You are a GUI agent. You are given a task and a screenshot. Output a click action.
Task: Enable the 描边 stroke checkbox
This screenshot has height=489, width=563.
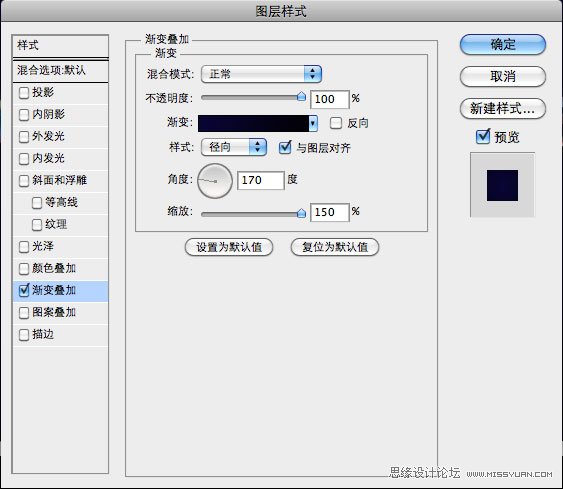coord(24,335)
